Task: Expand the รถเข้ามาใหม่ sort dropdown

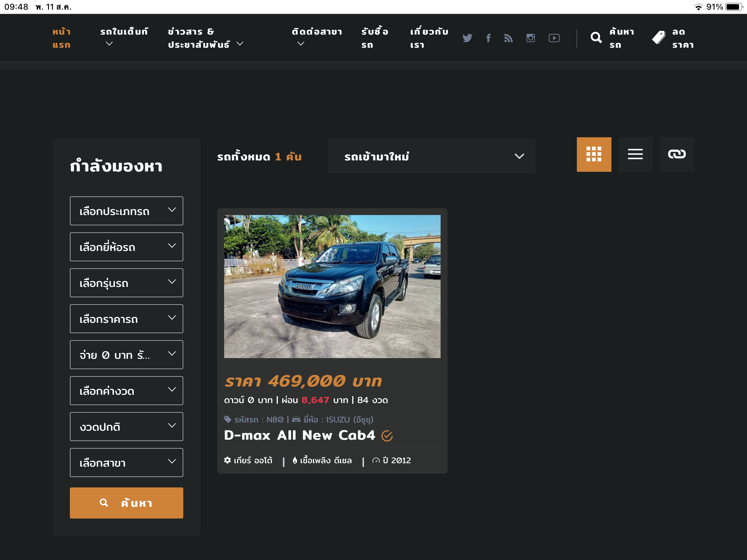Action: [x=431, y=156]
